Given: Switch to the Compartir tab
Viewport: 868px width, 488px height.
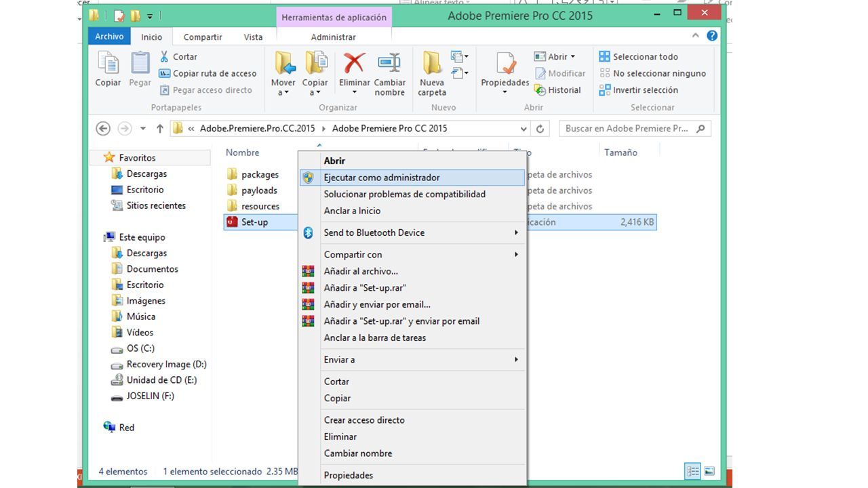Looking at the screenshot, I should pyautogui.click(x=203, y=37).
